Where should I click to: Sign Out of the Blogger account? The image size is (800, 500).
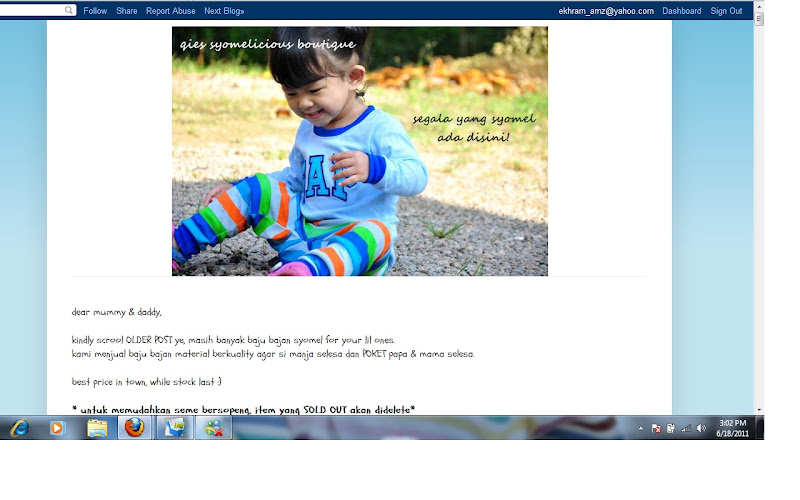[x=726, y=11]
